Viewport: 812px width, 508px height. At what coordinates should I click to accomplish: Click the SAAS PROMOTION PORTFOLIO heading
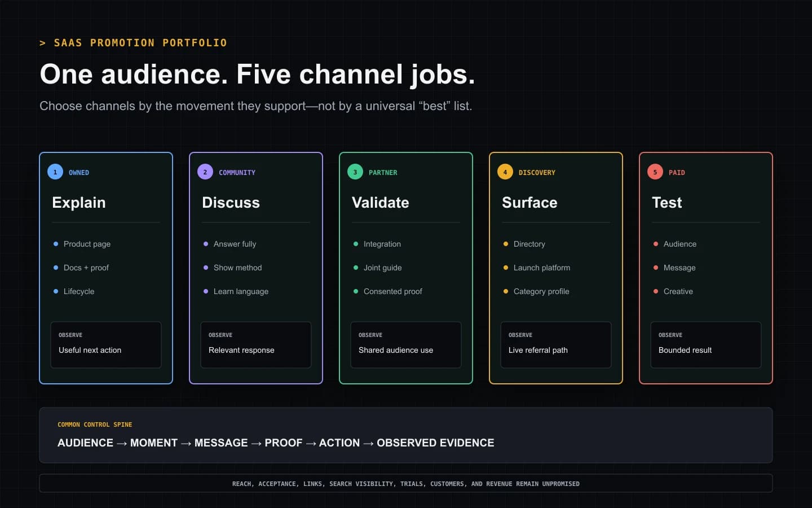point(133,43)
